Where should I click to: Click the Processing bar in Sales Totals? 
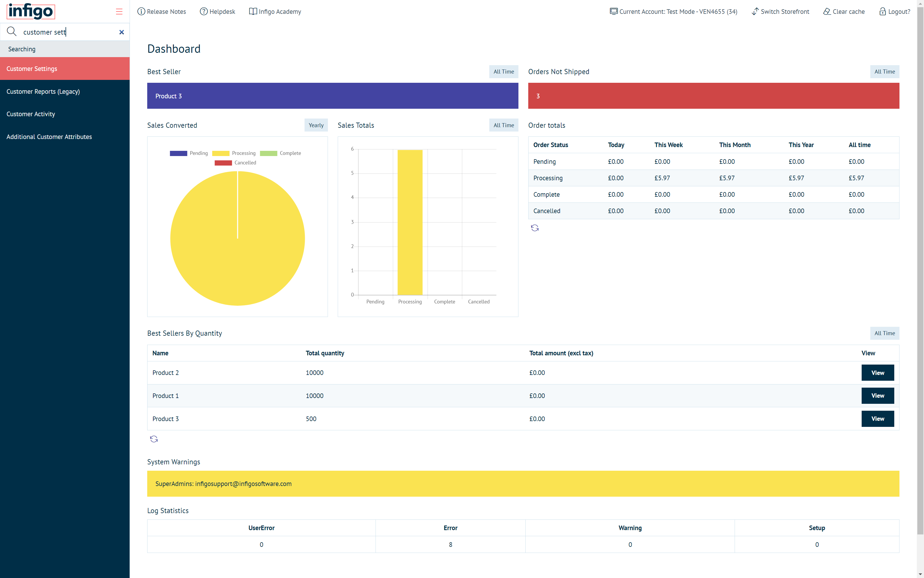point(410,222)
